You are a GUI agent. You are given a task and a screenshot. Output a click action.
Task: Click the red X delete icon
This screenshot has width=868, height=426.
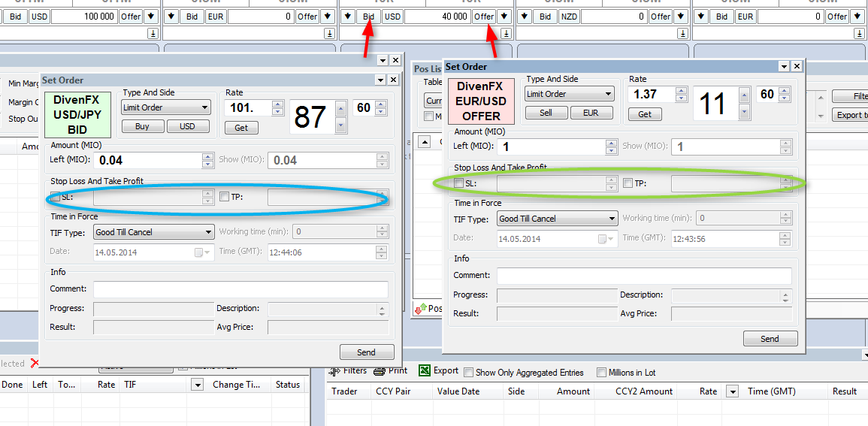coord(35,363)
